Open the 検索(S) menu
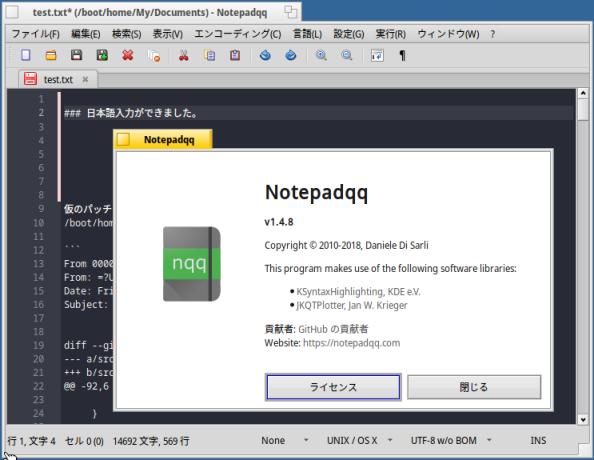This screenshot has height=460, width=594. click(127, 34)
